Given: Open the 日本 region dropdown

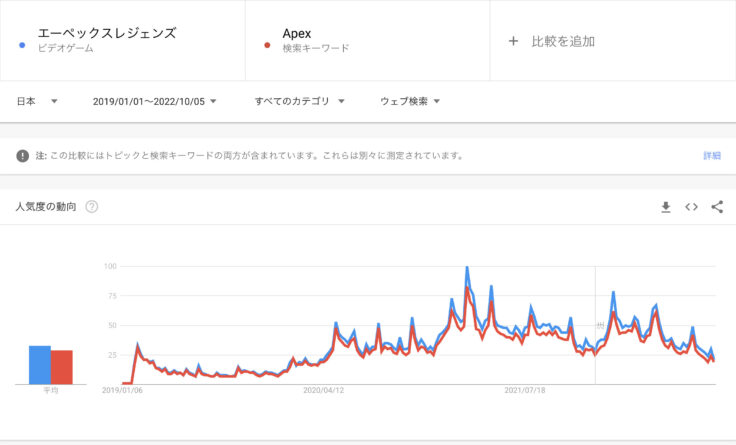Looking at the screenshot, I should coord(37,101).
